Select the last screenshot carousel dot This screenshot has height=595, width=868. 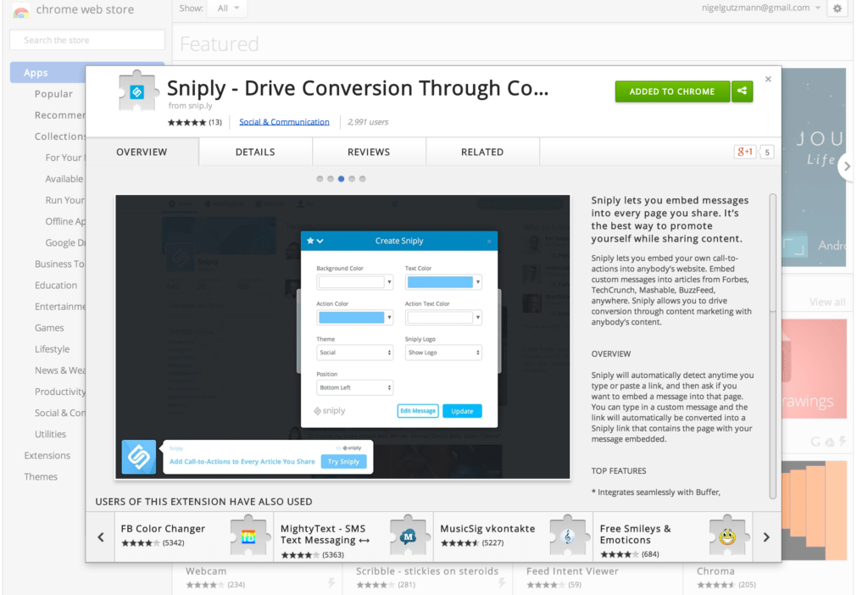click(363, 179)
